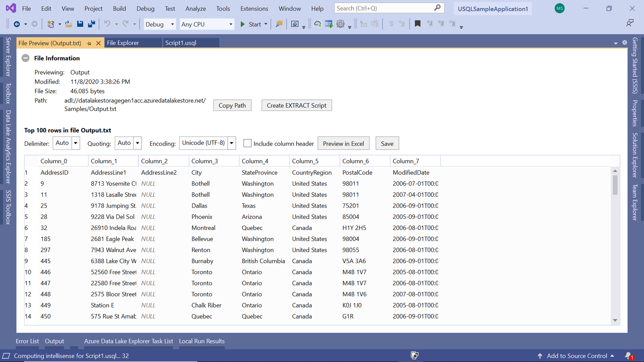This screenshot has width=644, height=362.
Task: Click the feedback icon at top right
Action: click(x=630, y=23)
